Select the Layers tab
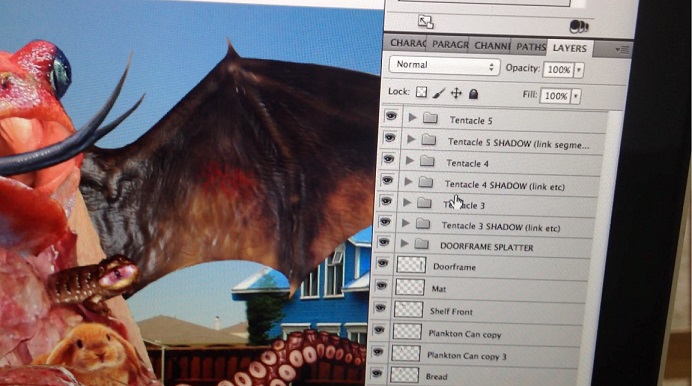This screenshot has height=386, width=692. pos(569,48)
